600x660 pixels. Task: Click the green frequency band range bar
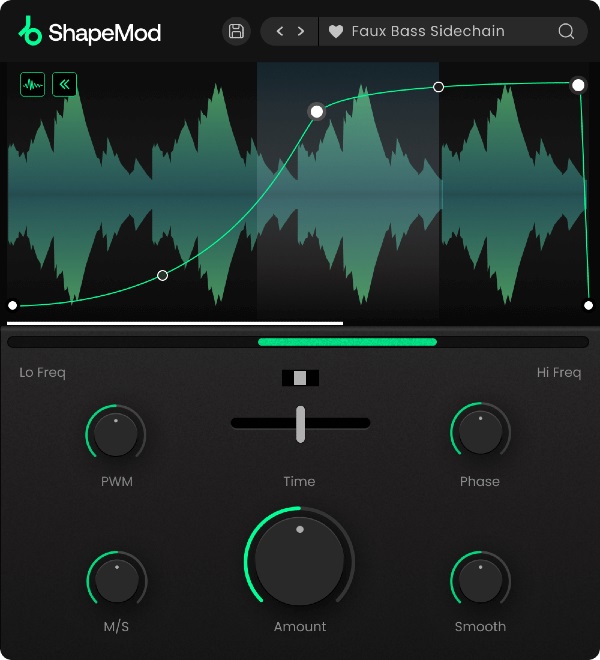coord(347,342)
